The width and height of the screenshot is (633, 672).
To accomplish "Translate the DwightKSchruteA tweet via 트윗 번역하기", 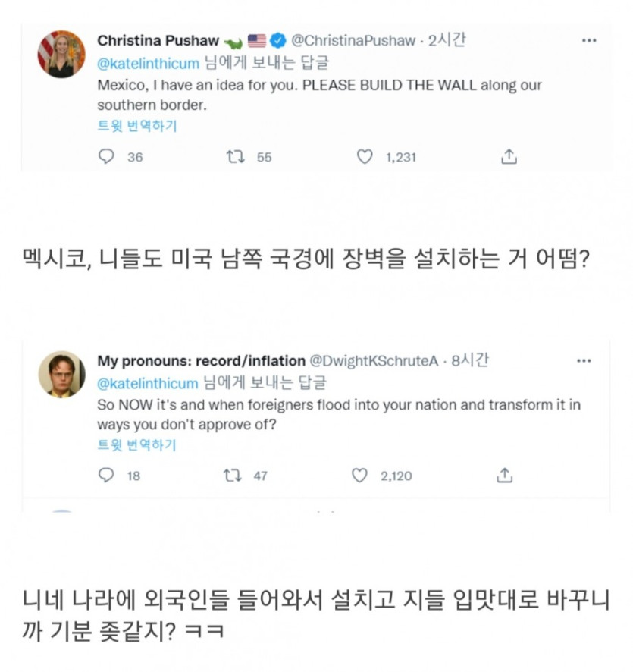I will point(136,444).
